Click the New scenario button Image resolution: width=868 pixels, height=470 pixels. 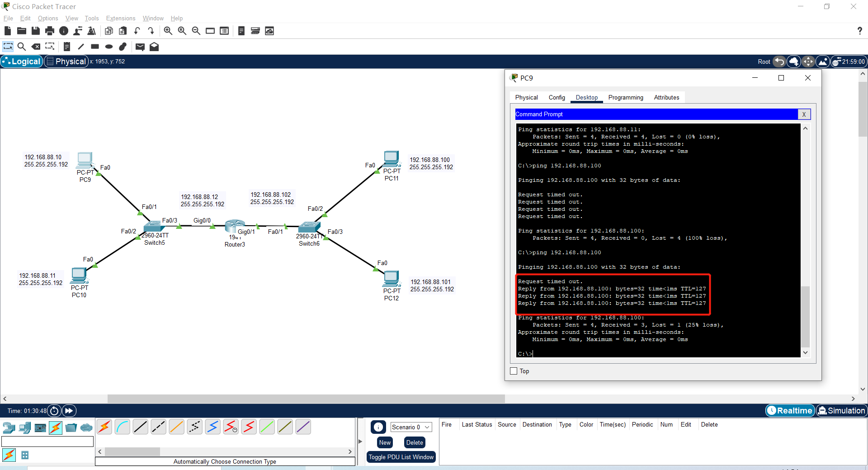(385, 442)
